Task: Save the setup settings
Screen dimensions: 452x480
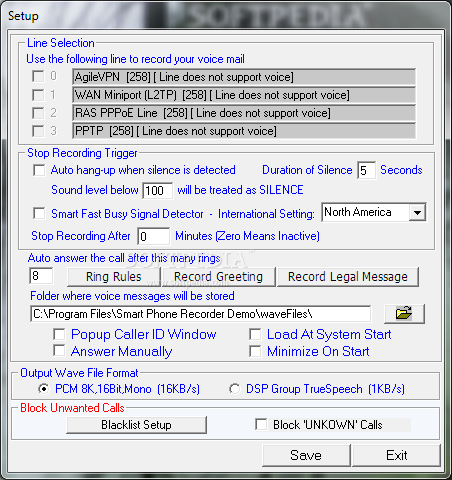Action: 306,455
